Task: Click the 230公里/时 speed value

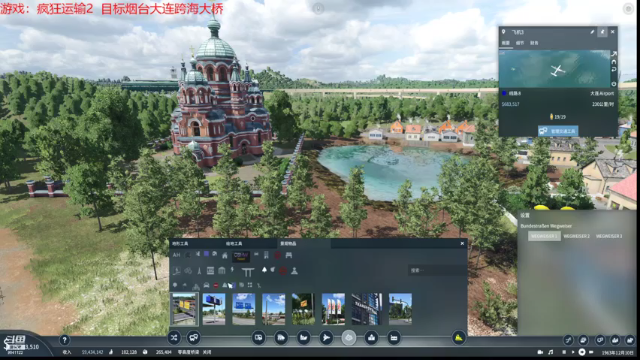Action: click(x=603, y=104)
